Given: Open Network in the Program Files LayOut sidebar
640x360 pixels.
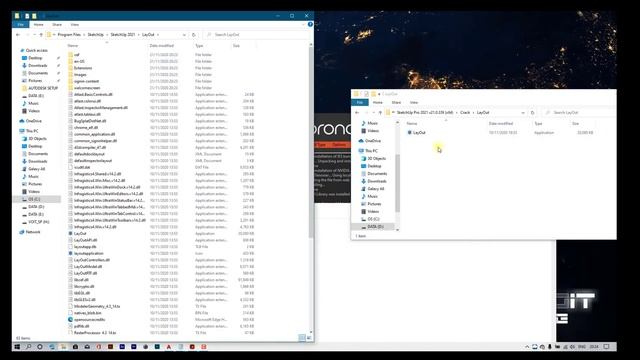Looking at the screenshot, I should click(33, 232).
